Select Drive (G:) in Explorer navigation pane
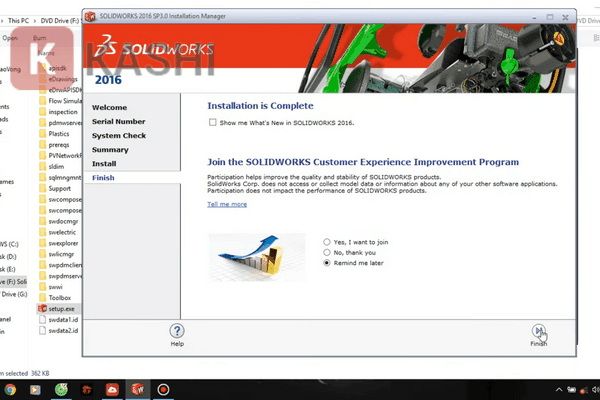Screen dimensions: 600x400 (14, 294)
